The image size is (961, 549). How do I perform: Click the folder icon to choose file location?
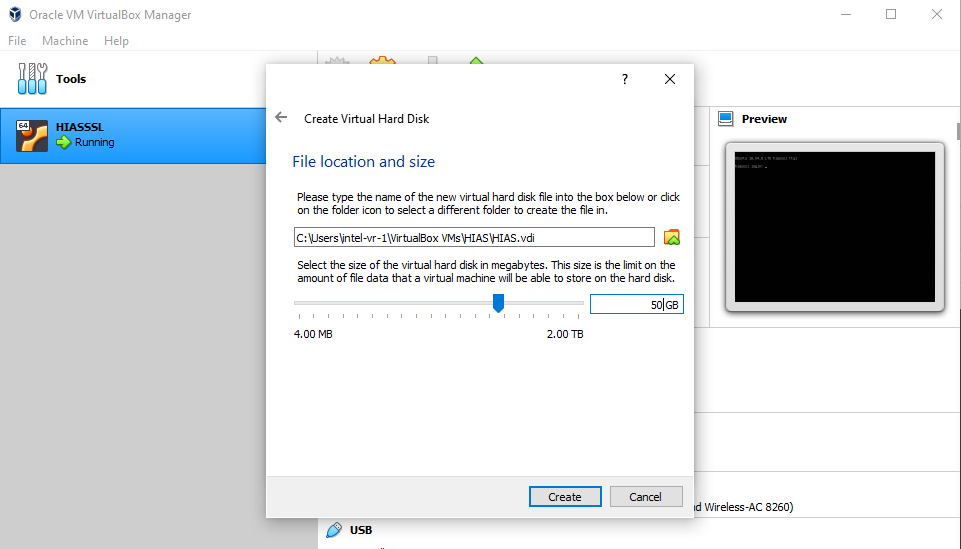(672, 237)
